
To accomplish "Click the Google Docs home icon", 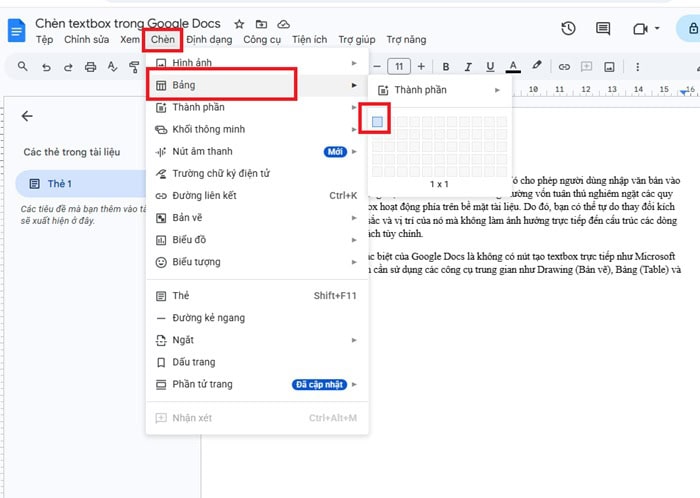I will pos(17,30).
